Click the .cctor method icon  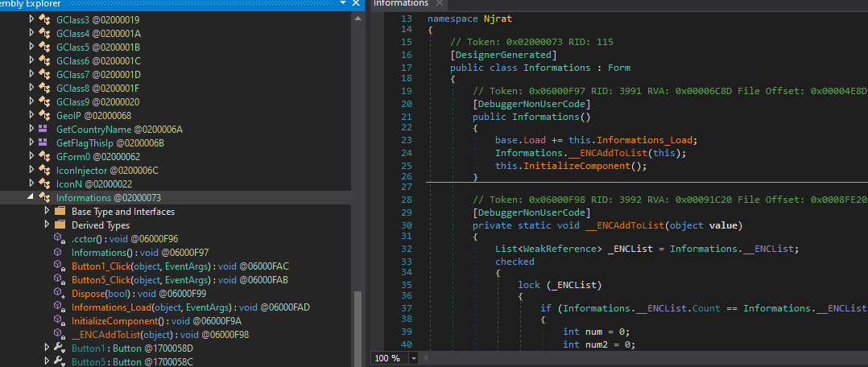click(59, 239)
